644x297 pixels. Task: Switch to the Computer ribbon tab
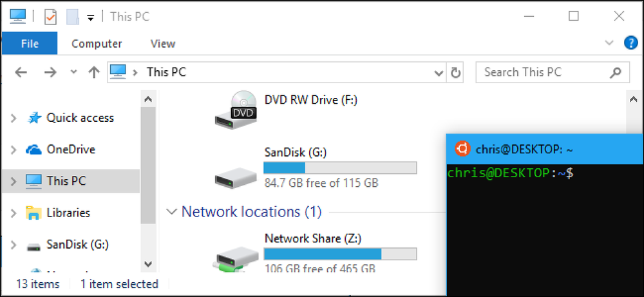[x=97, y=44]
